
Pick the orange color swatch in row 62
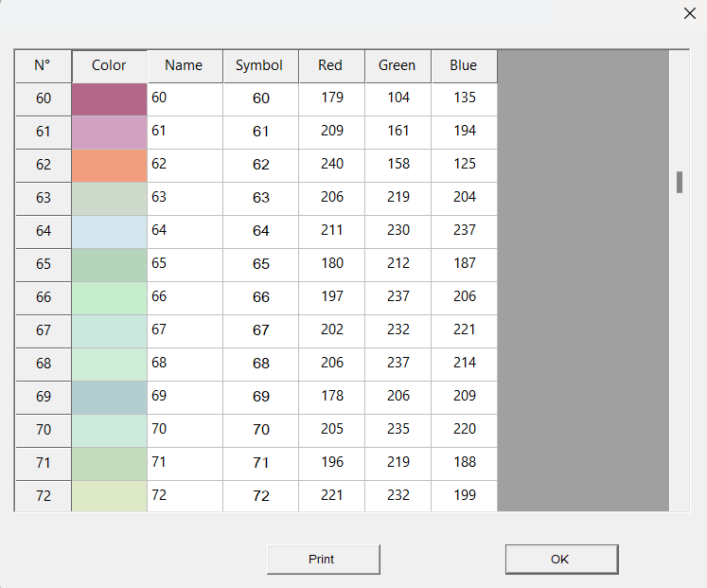pyautogui.click(x=109, y=166)
